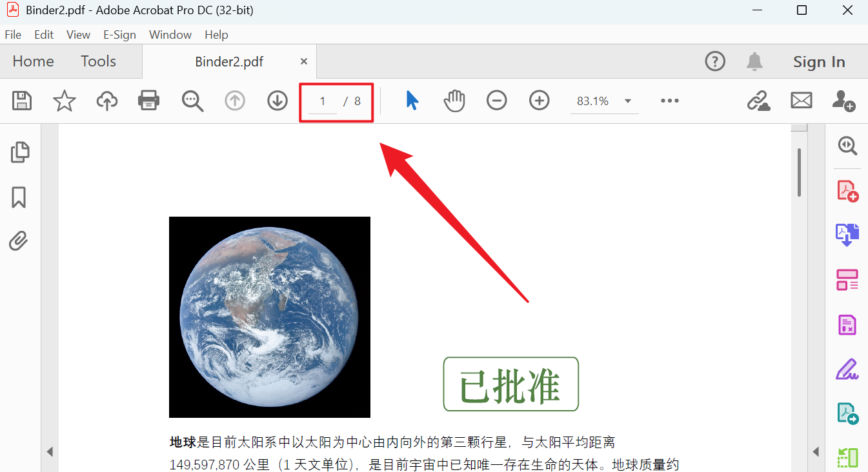Open the Create PDF tool in right panel
The width and height of the screenshot is (868, 472).
(846, 190)
